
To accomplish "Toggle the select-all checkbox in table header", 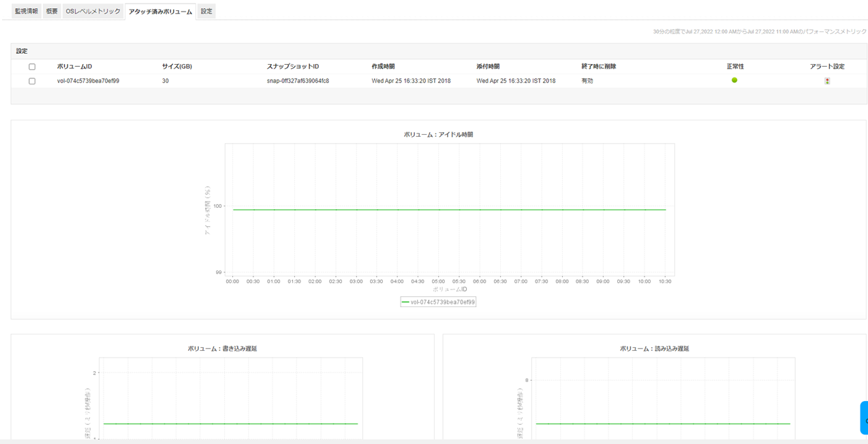I will pyautogui.click(x=32, y=67).
